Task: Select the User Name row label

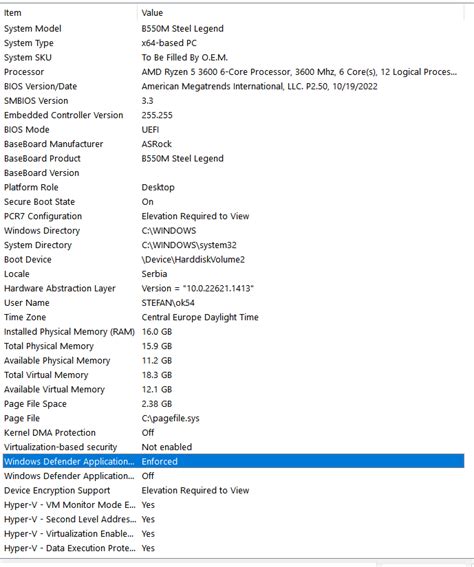Action: point(27,303)
